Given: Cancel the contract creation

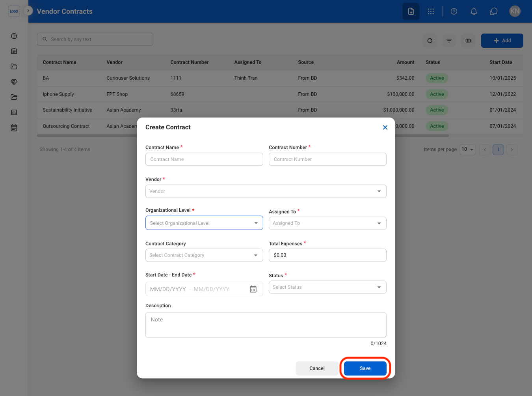Looking at the screenshot, I should coord(317,368).
